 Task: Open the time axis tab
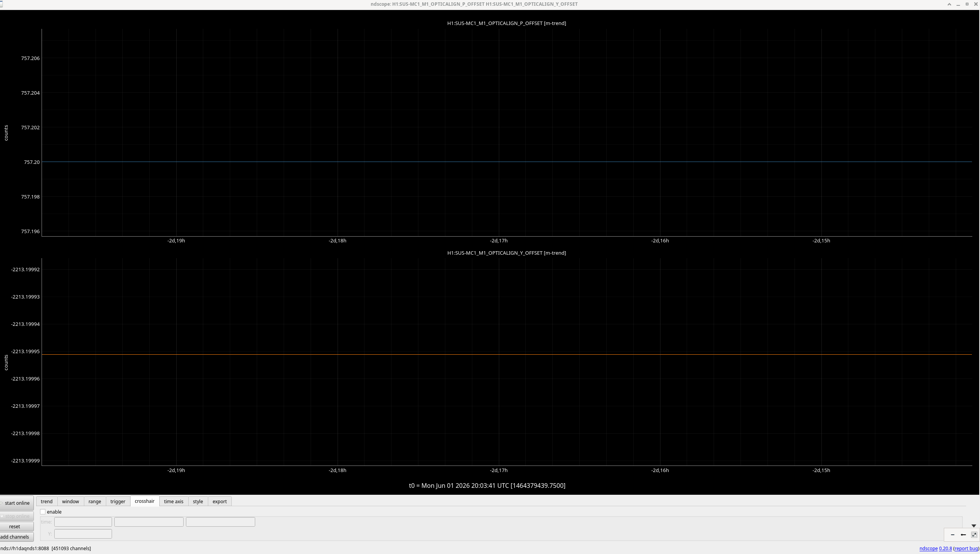pyautogui.click(x=174, y=501)
